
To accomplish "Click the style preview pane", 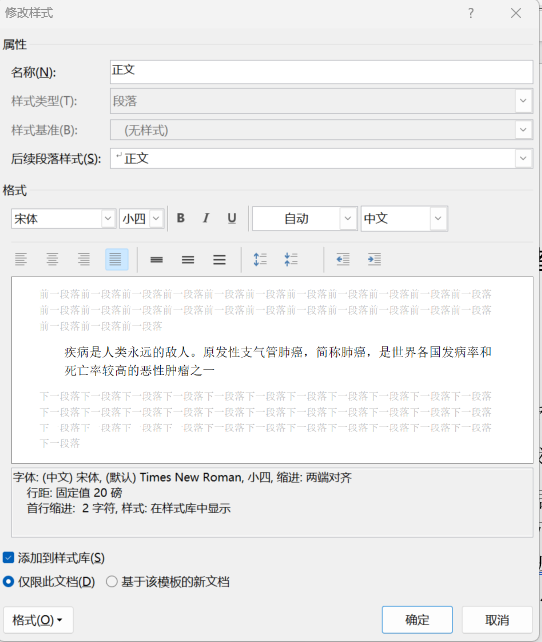I will click(272, 370).
